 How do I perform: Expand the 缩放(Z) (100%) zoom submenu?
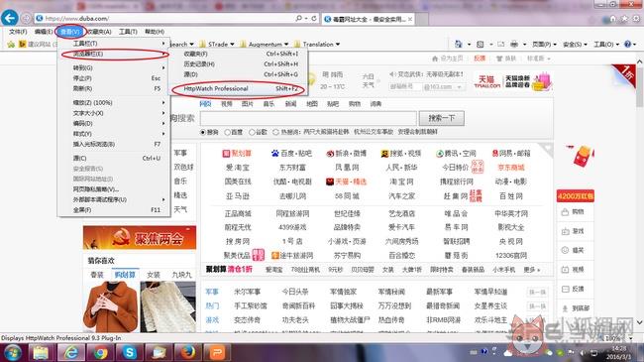[x=114, y=102]
